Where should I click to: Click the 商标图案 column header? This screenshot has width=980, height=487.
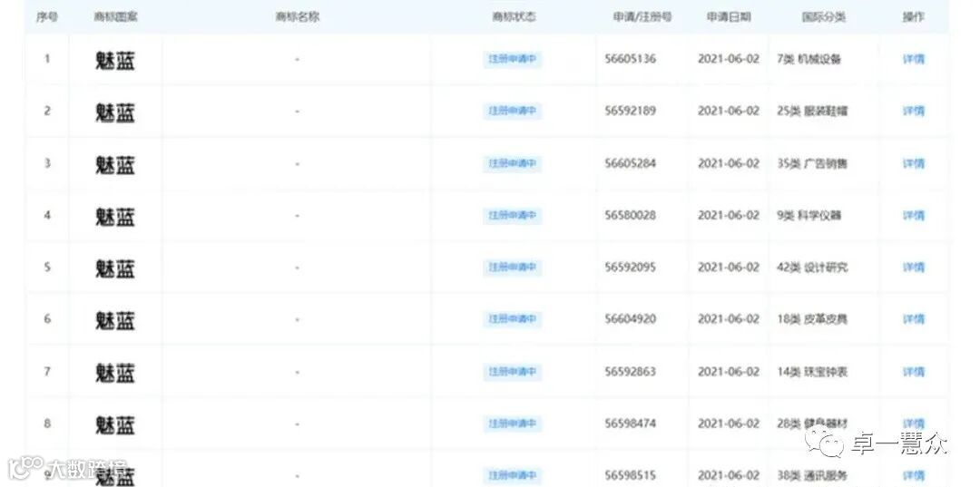[x=115, y=17]
